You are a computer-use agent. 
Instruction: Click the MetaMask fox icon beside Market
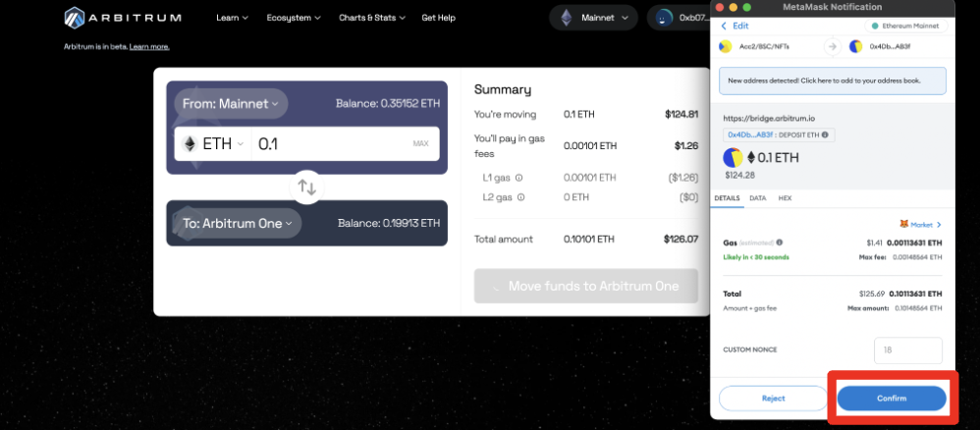coord(903,224)
